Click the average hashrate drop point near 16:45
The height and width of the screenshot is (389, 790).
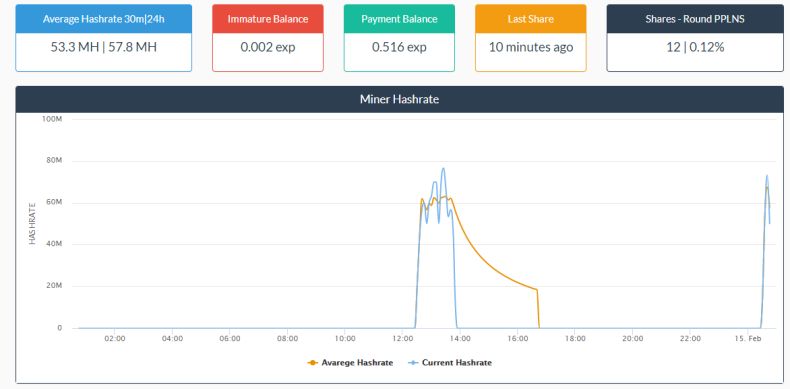[537, 290]
